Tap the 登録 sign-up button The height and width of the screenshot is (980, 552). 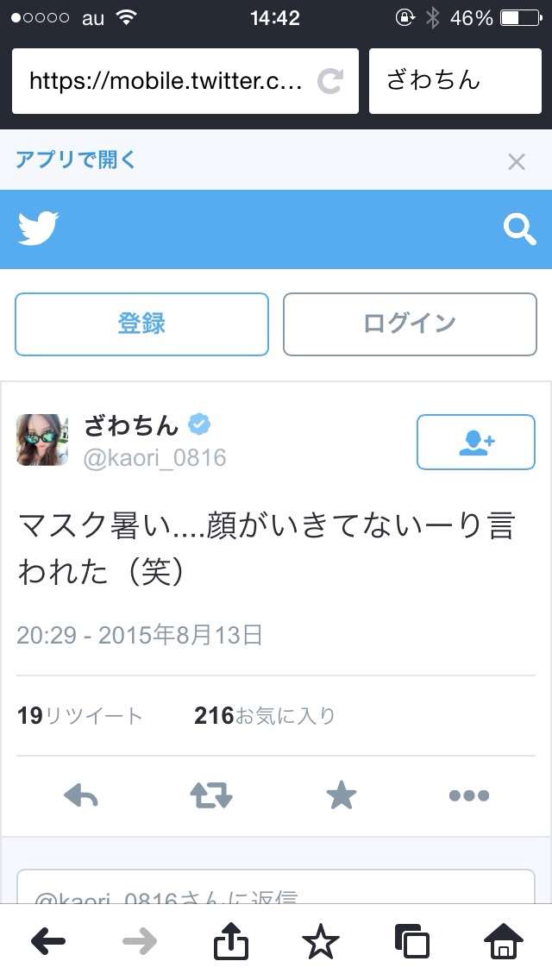coord(142,324)
